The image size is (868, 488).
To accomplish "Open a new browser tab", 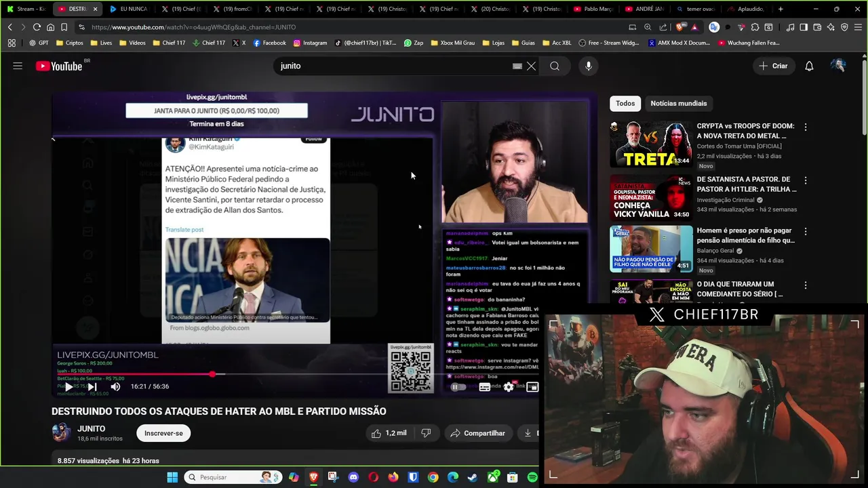I will tap(781, 9).
